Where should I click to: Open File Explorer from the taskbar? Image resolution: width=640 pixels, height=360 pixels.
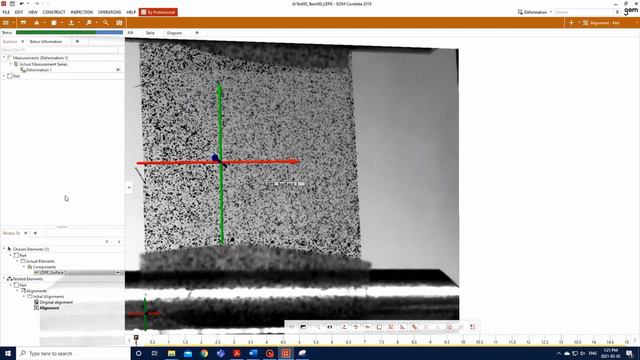click(x=171, y=353)
